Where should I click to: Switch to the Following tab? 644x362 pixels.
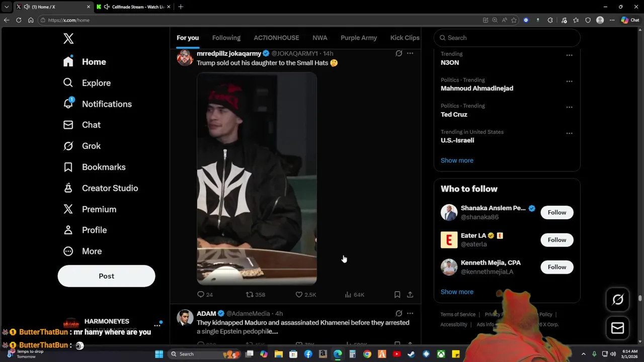[x=226, y=38]
